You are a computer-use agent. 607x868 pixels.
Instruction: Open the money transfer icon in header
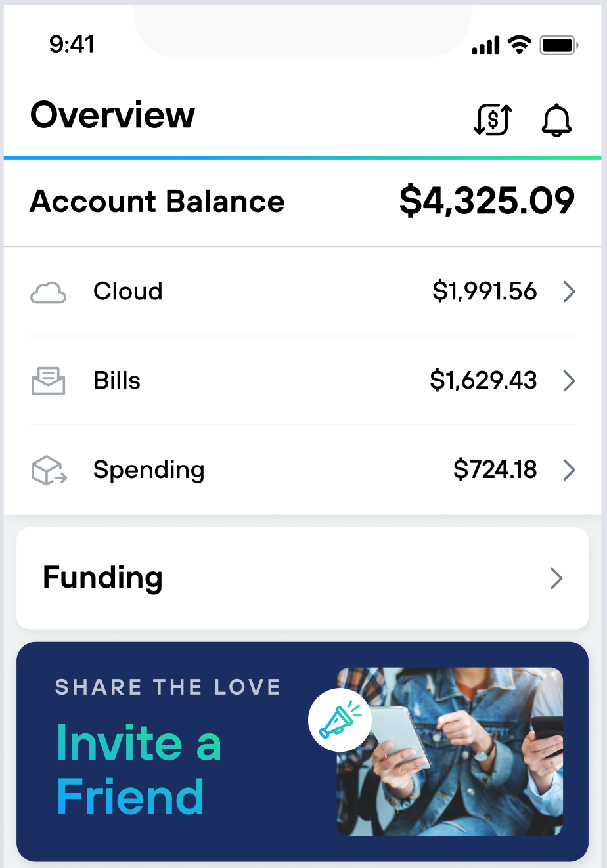pyautogui.click(x=493, y=119)
